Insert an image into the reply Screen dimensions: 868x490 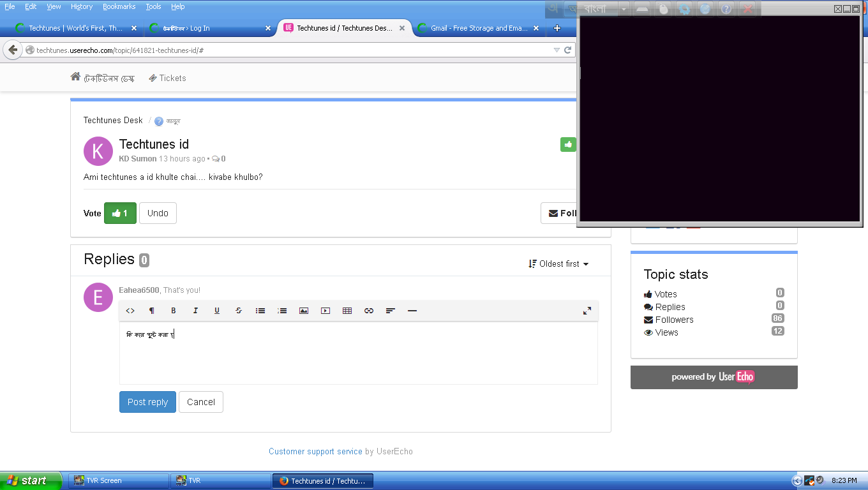pyautogui.click(x=304, y=311)
